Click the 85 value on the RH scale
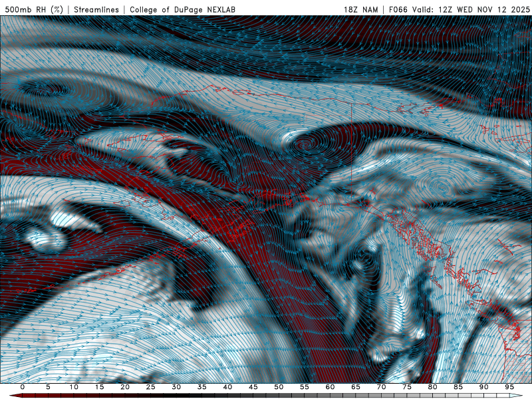 pos(458,387)
